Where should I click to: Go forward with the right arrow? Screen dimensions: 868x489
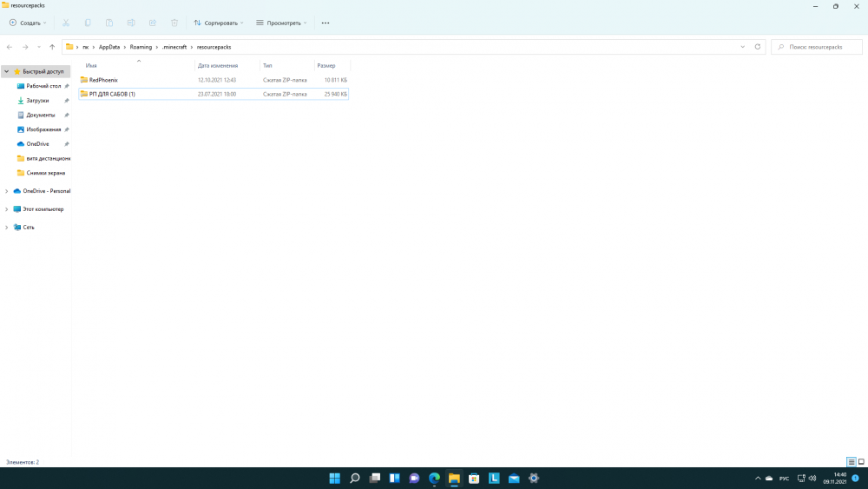[x=25, y=47]
